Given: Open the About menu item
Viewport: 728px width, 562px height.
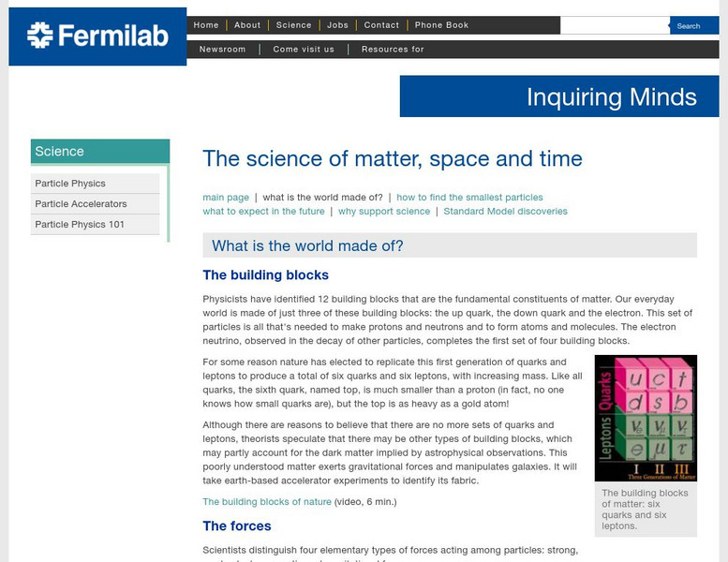Looking at the screenshot, I should point(247,25).
